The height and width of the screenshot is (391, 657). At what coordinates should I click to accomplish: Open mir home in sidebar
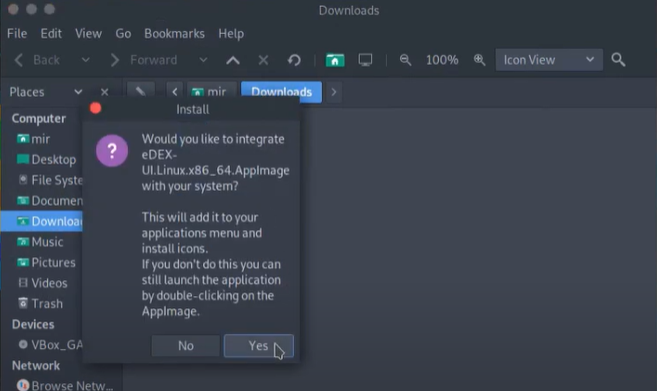pos(41,139)
